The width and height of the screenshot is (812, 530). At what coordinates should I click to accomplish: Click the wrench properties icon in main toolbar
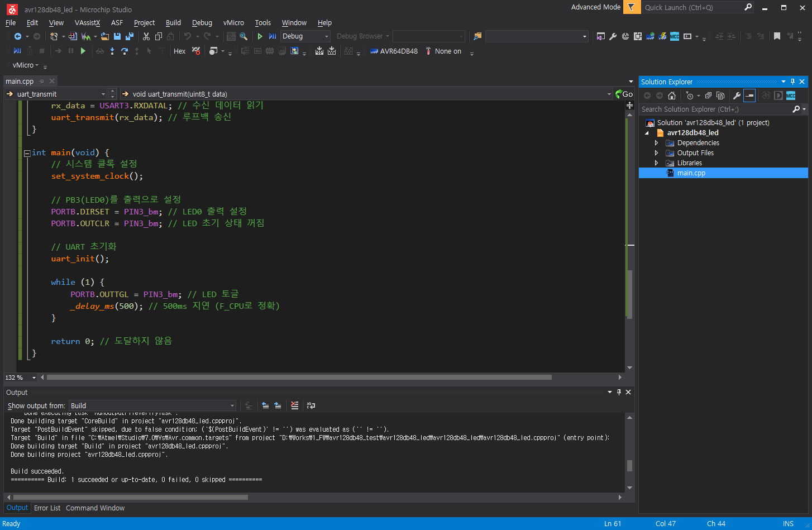[613, 36]
